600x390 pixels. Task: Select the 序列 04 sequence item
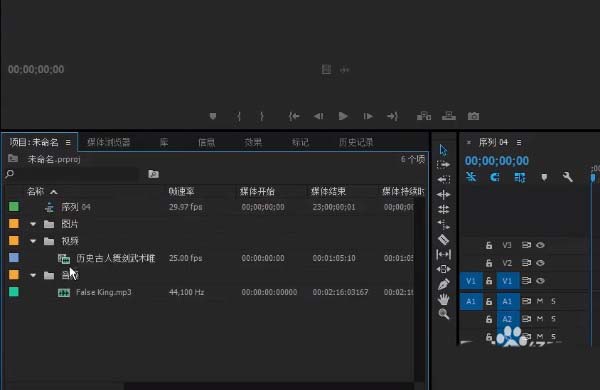[x=76, y=207]
